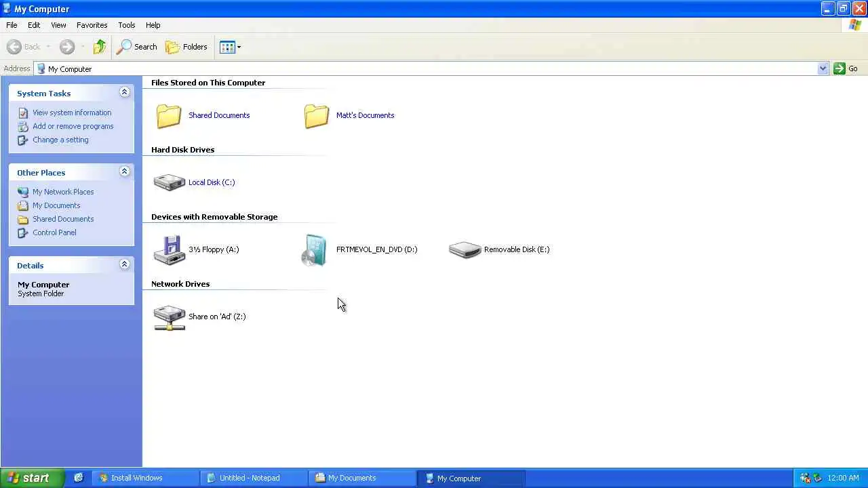The image size is (868, 488).
Task: Click Add or remove programs link
Action: (73, 126)
